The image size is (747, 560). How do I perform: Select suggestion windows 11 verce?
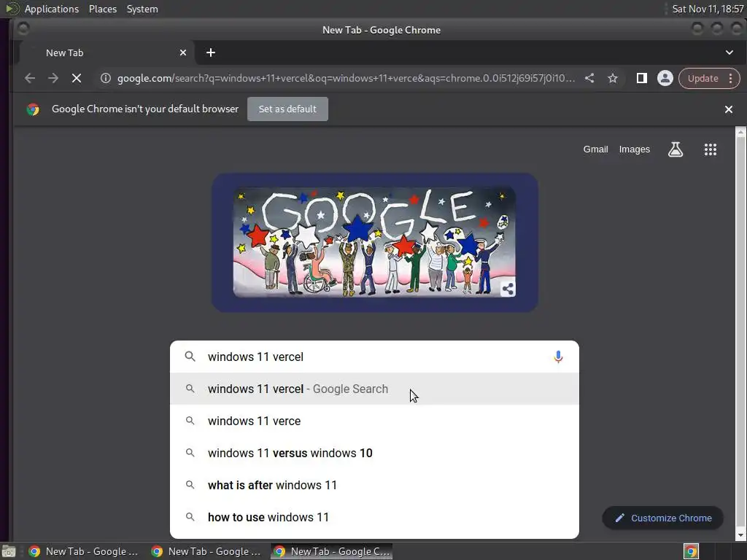click(x=374, y=421)
